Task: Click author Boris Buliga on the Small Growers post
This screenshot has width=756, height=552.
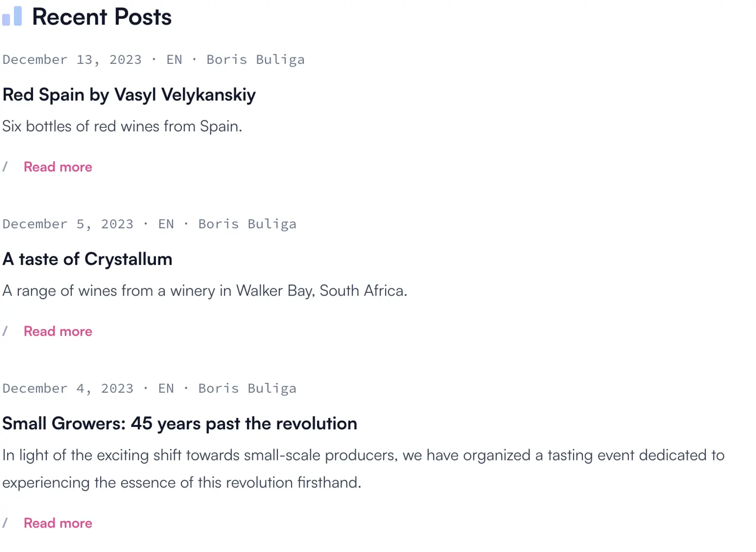Action: click(247, 388)
